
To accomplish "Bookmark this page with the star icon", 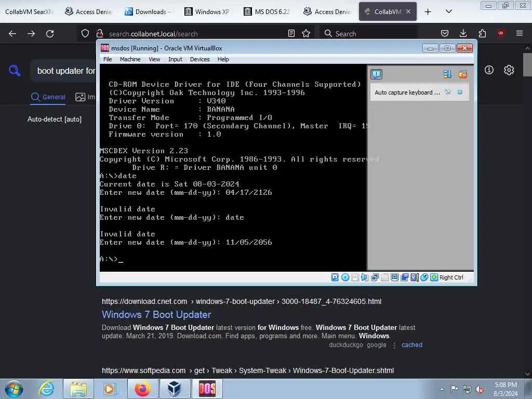I will (x=306, y=33).
